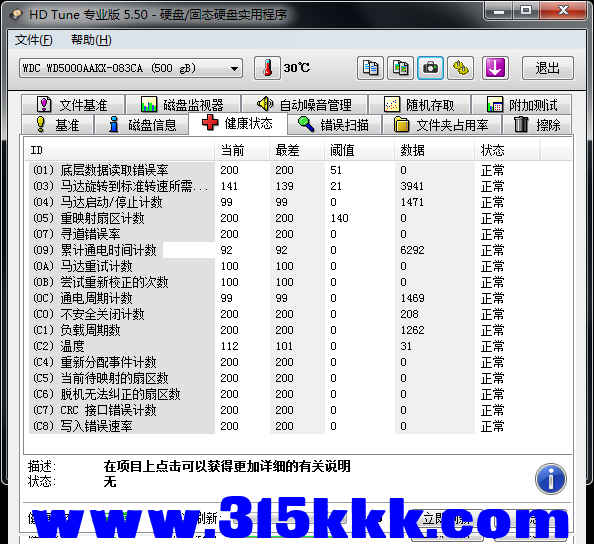Open options with the wrench gears icon
594x544 pixels.
coord(460,68)
